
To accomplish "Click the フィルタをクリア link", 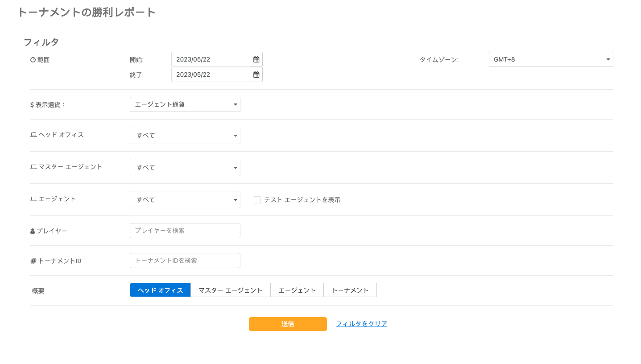I will (361, 324).
